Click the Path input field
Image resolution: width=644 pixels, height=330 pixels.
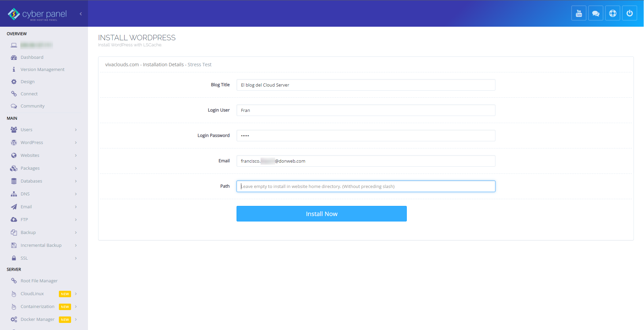[x=366, y=186]
